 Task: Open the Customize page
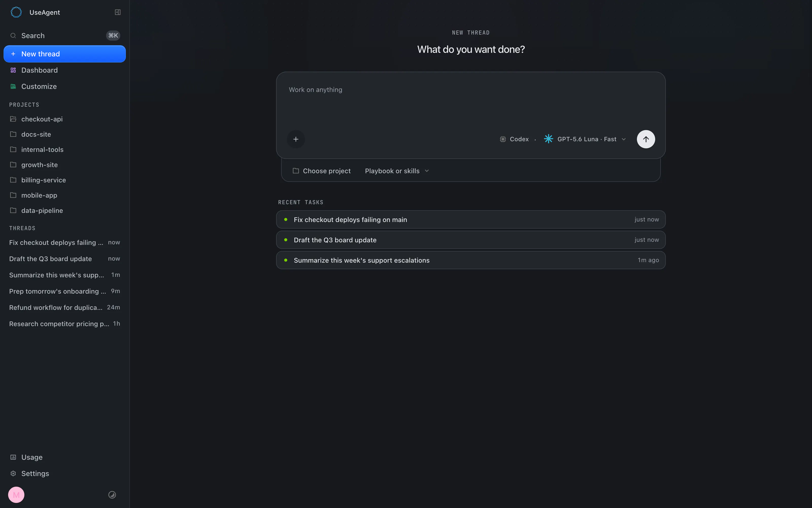point(64,86)
